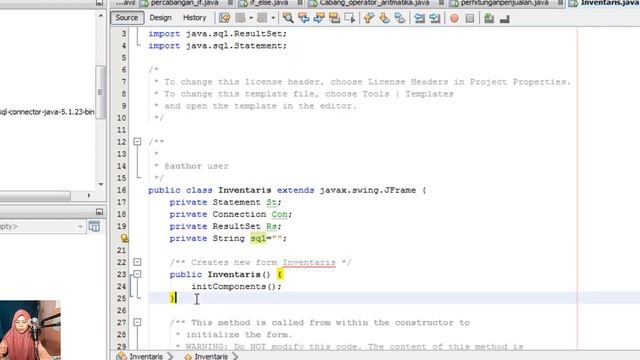Switch to the Design view
The width and height of the screenshot is (640, 360).
[x=160, y=18]
